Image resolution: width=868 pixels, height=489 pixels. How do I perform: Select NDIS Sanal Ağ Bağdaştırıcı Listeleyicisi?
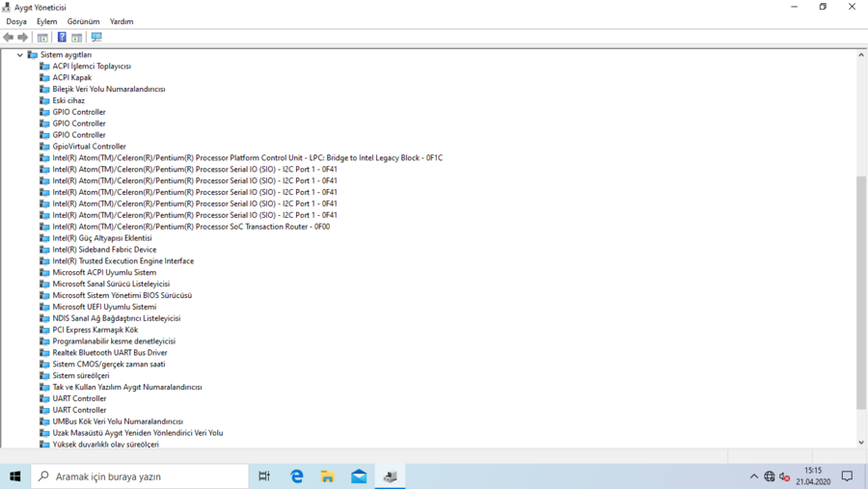click(117, 318)
